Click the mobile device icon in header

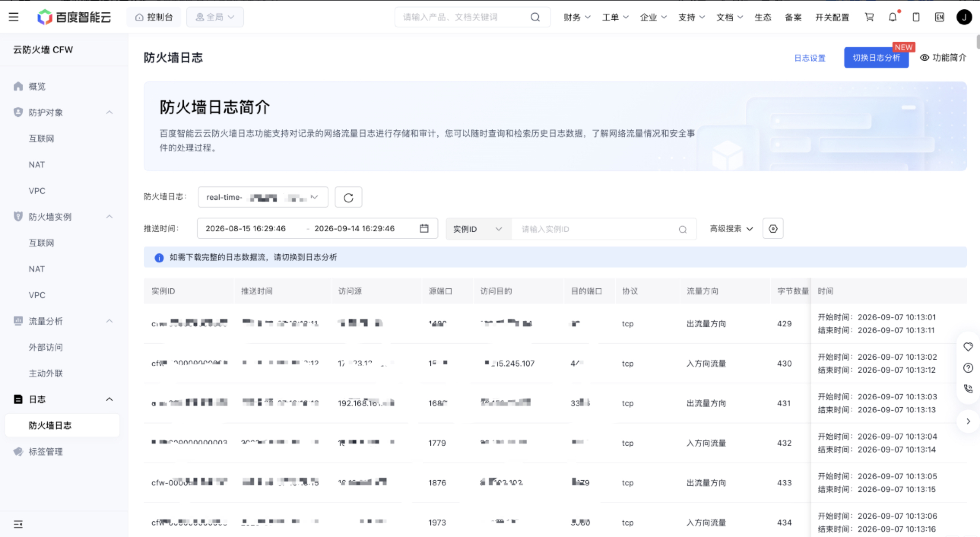[x=916, y=17]
